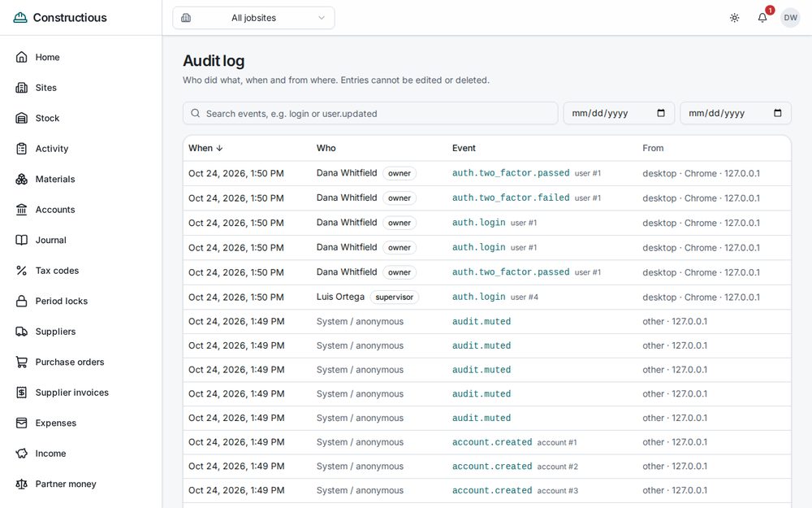Click the Audit log page heading

coord(214,61)
